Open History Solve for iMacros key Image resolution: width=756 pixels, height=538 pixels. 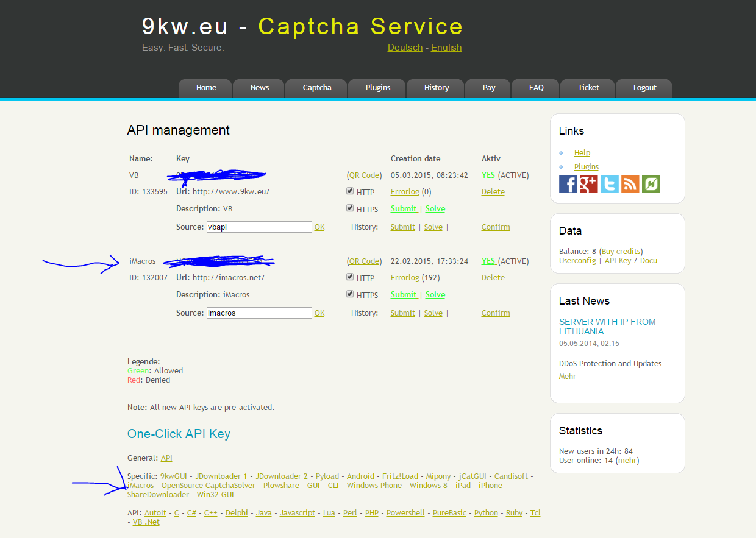pos(433,313)
